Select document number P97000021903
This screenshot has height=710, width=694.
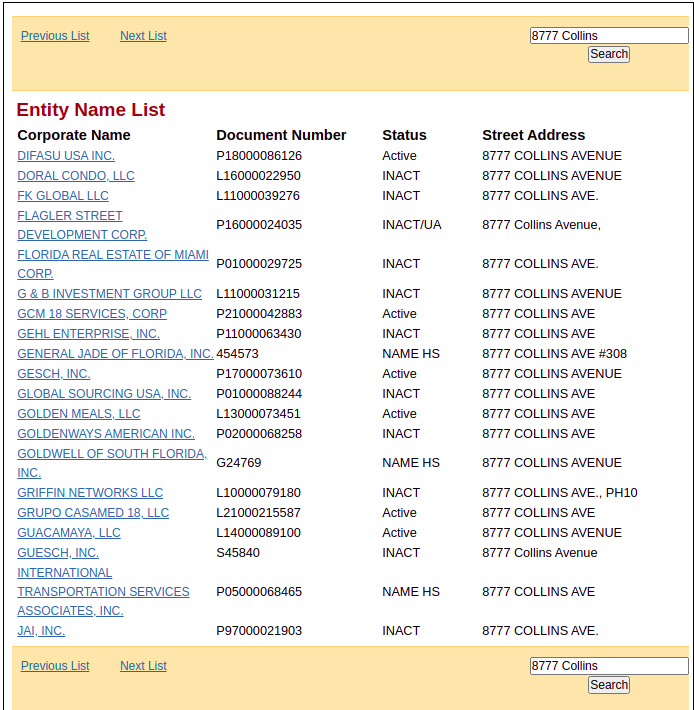259,631
